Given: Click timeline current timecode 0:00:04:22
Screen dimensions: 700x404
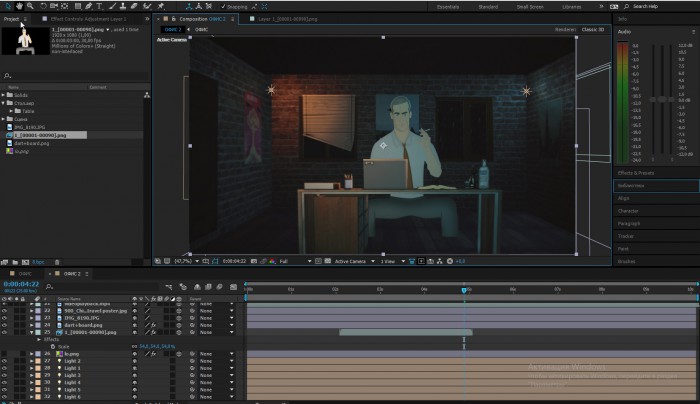Looking at the screenshot, I should [x=21, y=284].
